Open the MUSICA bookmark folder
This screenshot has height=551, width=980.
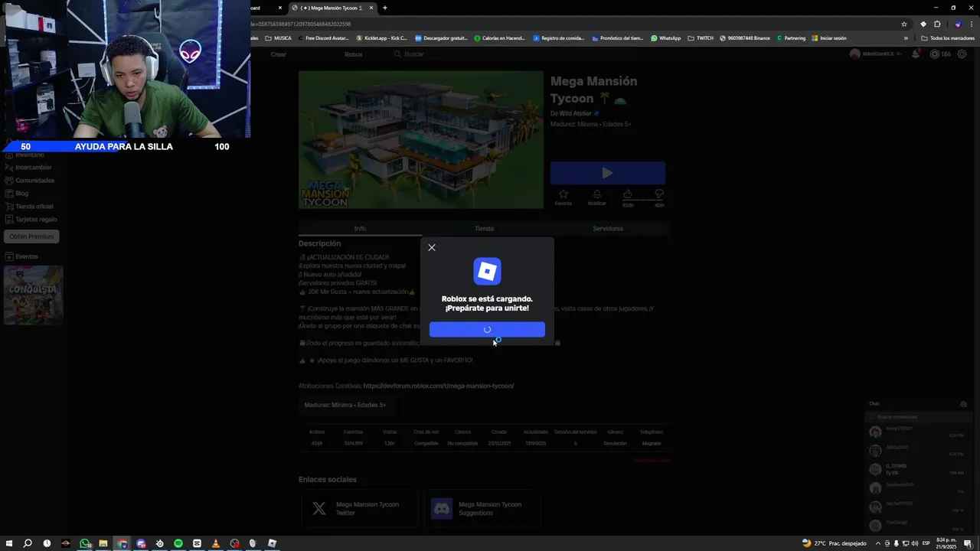click(x=278, y=37)
